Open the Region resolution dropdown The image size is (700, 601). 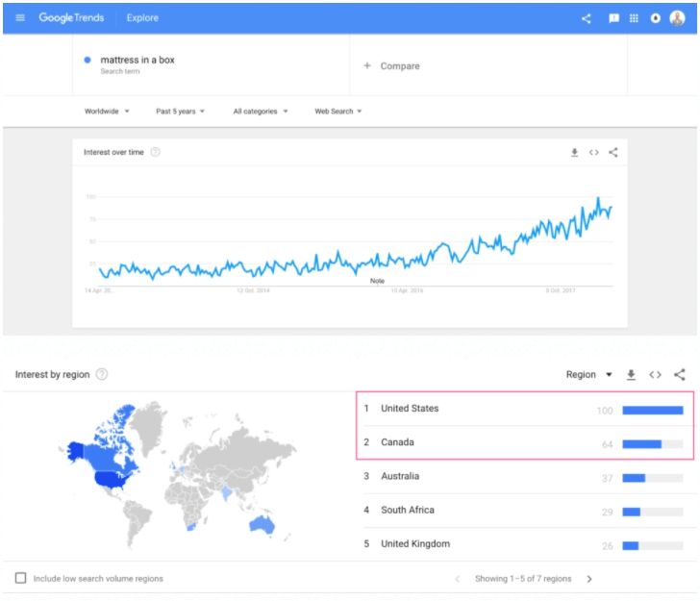588,375
